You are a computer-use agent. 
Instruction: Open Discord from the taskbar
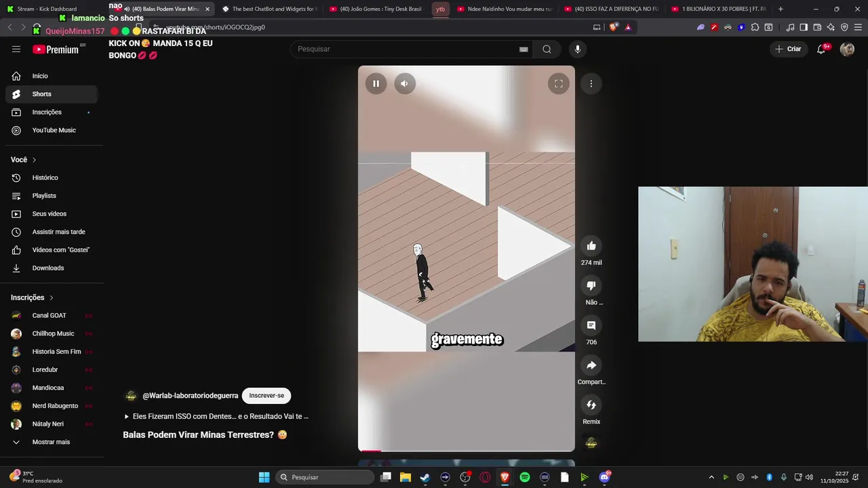[x=604, y=477]
